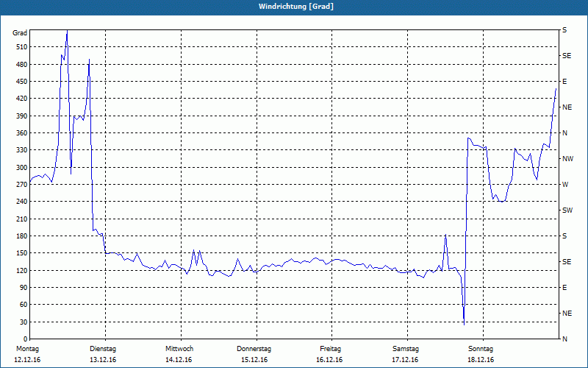This screenshot has width=588, height=368.
Task: Click the 'NW' compass label
Action: (567, 159)
